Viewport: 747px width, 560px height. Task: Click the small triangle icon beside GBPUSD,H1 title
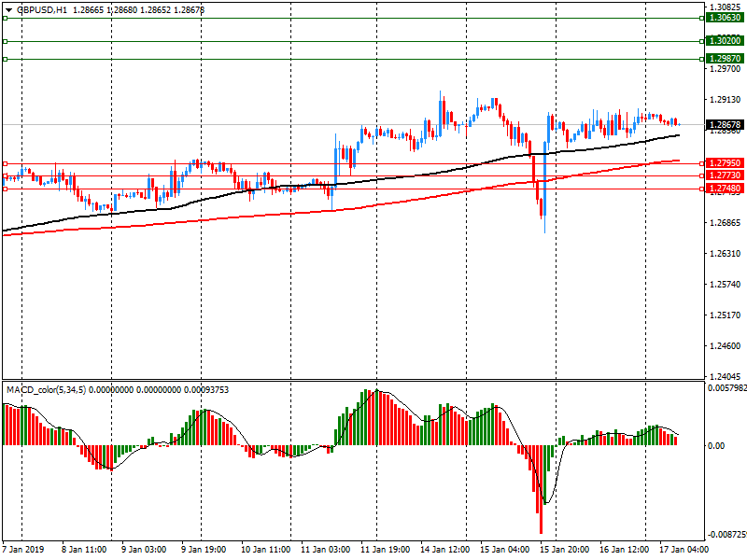9,9
